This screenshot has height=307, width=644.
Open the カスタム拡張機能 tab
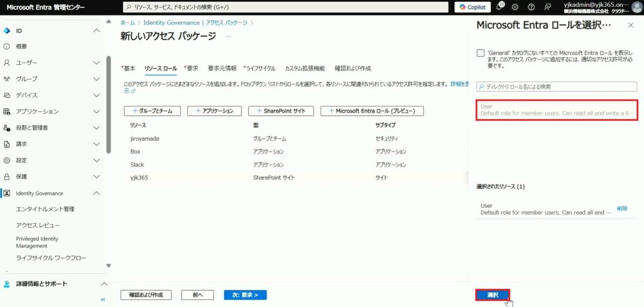pyautogui.click(x=305, y=69)
